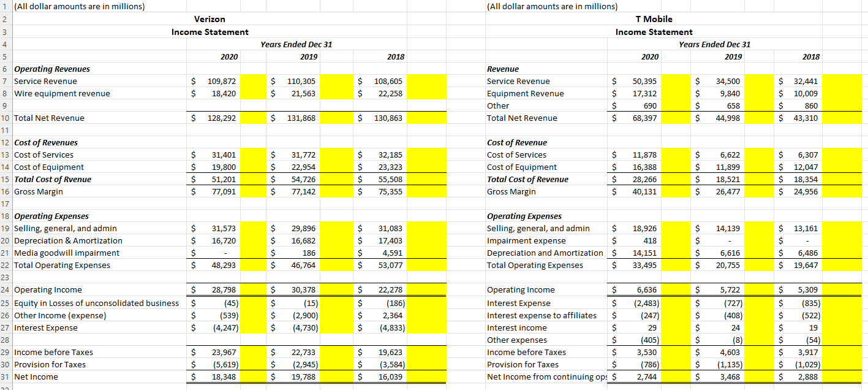Click row header 1 at top left
868x390 pixels.
[5, 7]
